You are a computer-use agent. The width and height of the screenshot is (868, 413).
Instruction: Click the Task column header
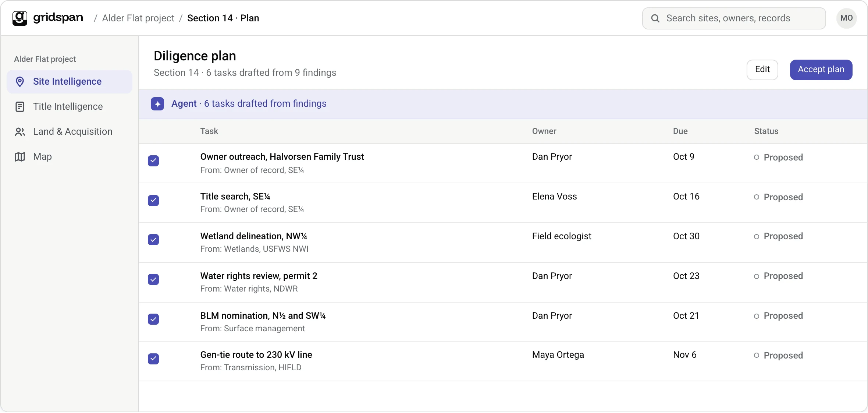(x=209, y=131)
